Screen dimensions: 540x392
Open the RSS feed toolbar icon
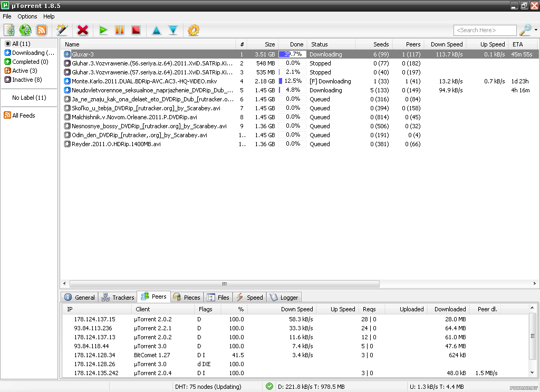pos(42,30)
